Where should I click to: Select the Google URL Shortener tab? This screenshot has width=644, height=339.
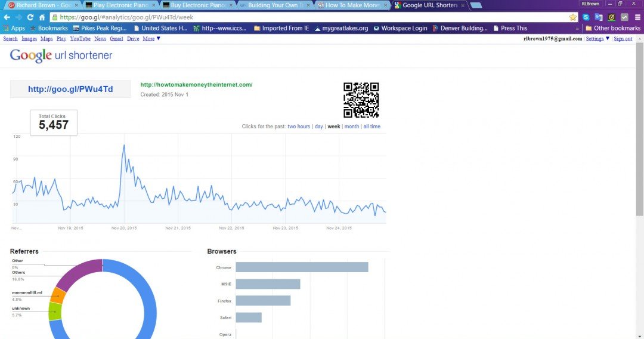click(x=429, y=5)
